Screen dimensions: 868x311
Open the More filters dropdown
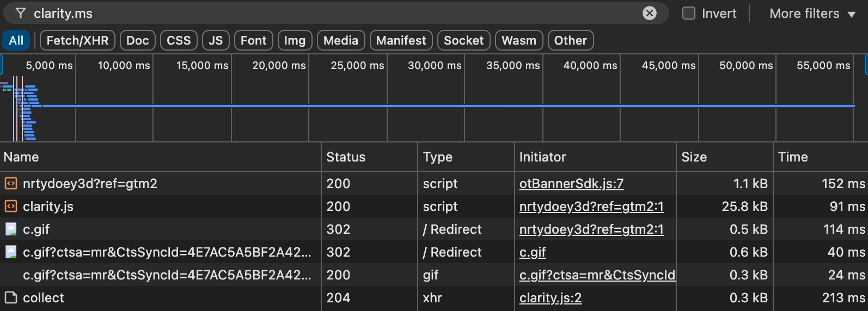[x=812, y=14]
